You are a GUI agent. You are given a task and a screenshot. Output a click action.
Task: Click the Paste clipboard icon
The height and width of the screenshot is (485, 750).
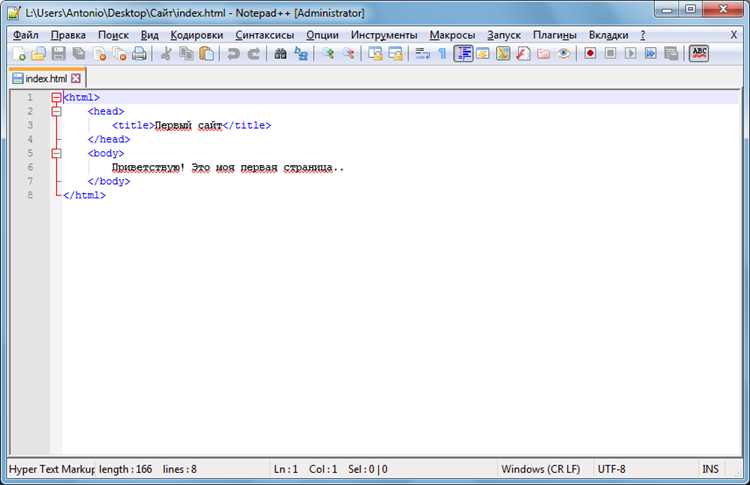206,54
